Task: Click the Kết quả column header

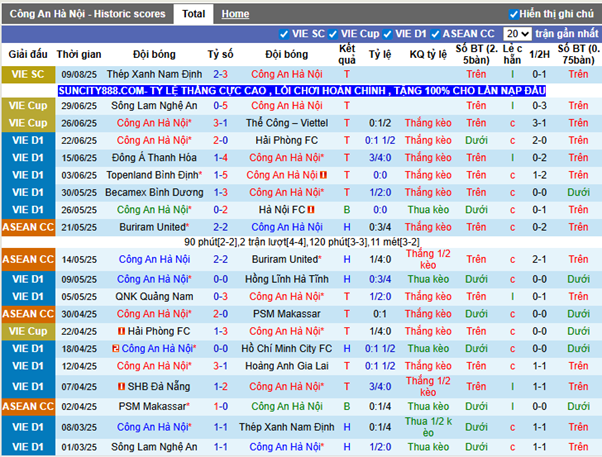Action: point(347,55)
